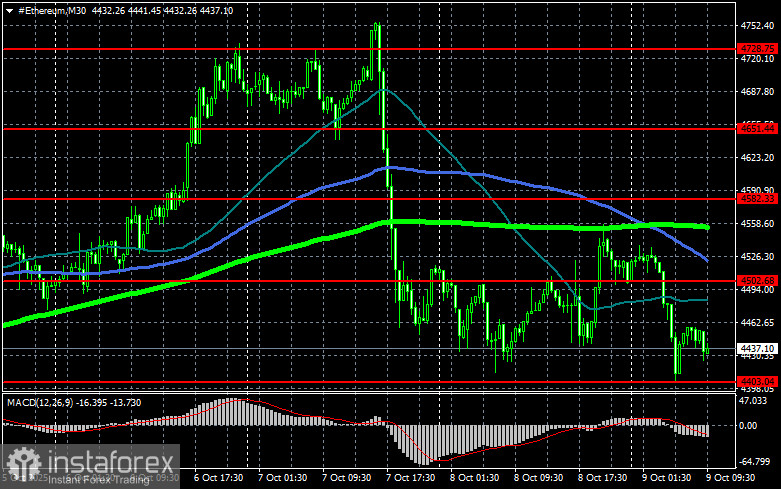Click the red 4502.68 level label
The height and width of the screenshot is (489, 781).
pyautogui.click(x=757, y=280)
